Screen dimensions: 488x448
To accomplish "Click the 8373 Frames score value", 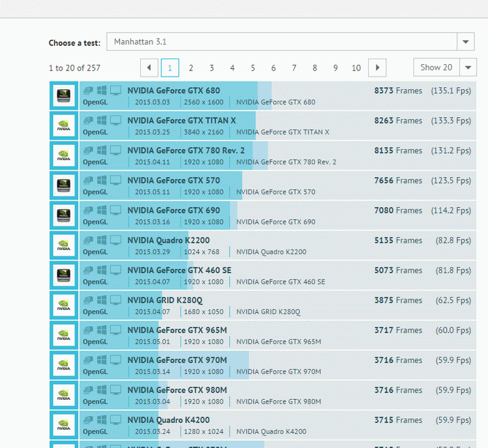I will (398, 91).
